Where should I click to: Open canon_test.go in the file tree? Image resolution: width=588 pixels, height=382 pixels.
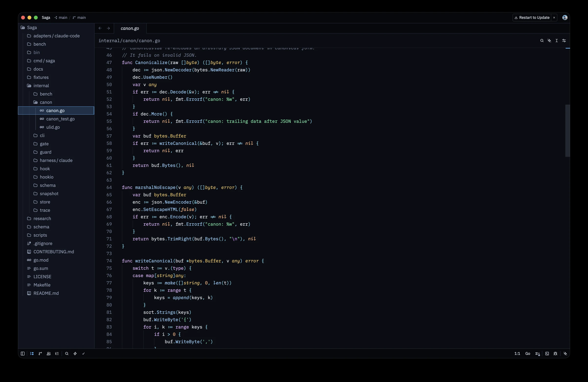pyautogui.click(x=56, y=119)
